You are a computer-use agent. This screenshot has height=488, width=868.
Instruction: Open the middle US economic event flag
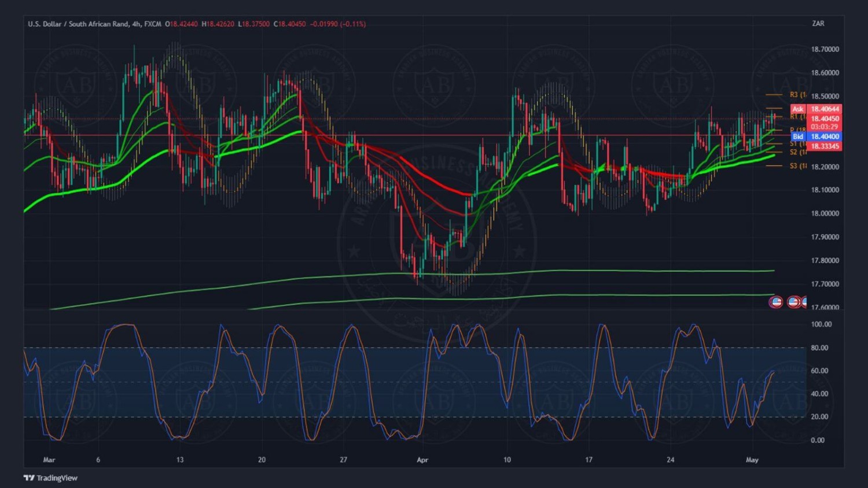coord(793,302)
